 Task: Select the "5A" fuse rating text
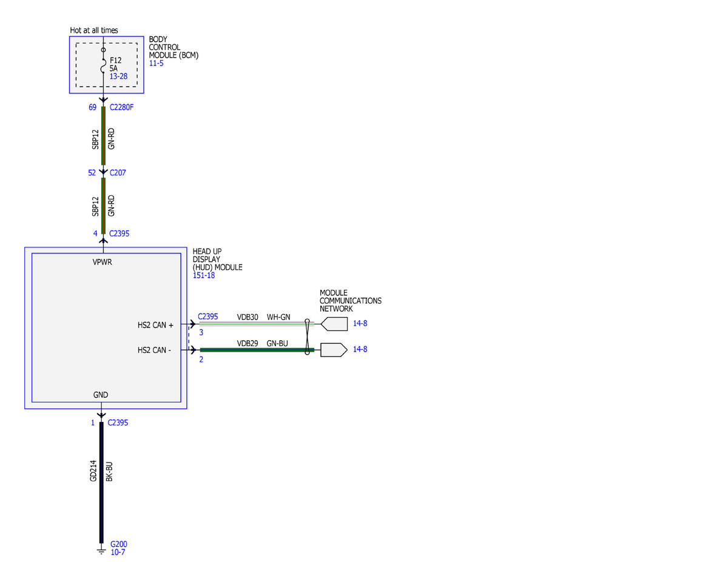[113, 69]
